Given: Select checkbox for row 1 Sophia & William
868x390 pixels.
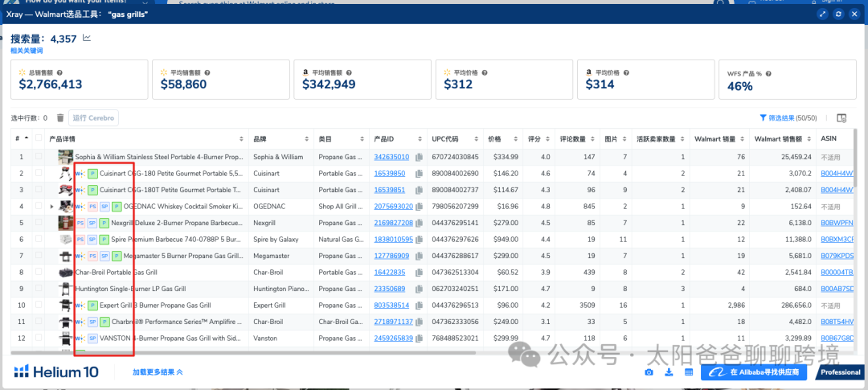Looking at the screenshot, I should 39,157.
